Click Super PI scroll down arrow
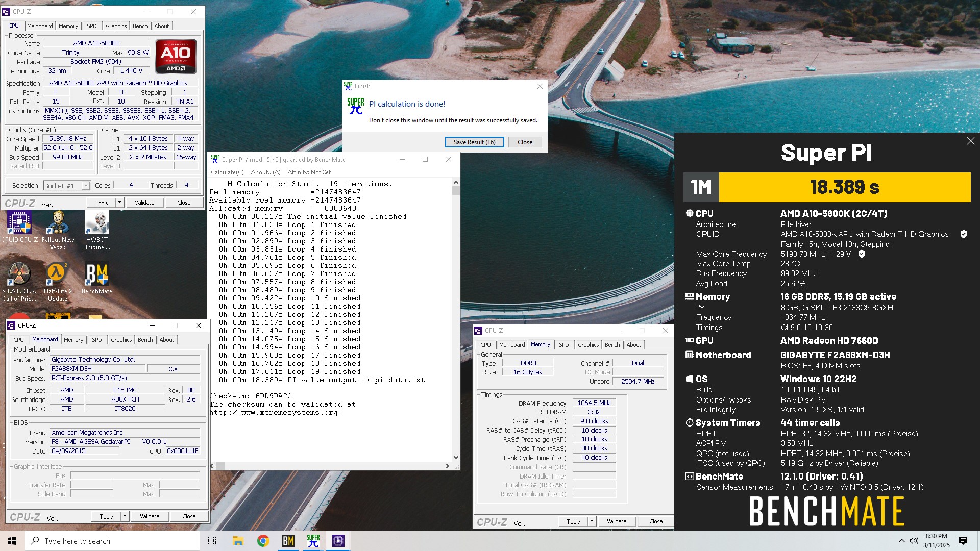Viewport: 980px width, 551px height. pyautogui.click(x=455, y=458)
